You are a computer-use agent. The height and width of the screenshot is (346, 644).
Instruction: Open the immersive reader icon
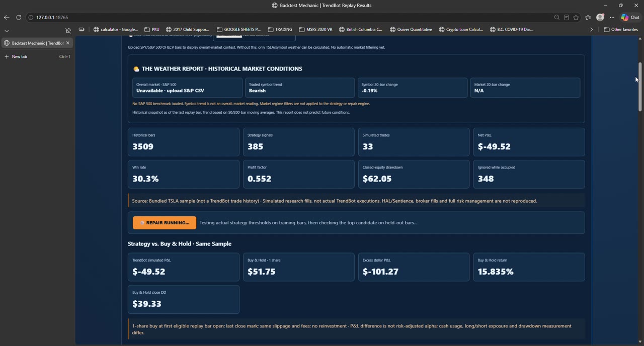[x=567, y=17]
